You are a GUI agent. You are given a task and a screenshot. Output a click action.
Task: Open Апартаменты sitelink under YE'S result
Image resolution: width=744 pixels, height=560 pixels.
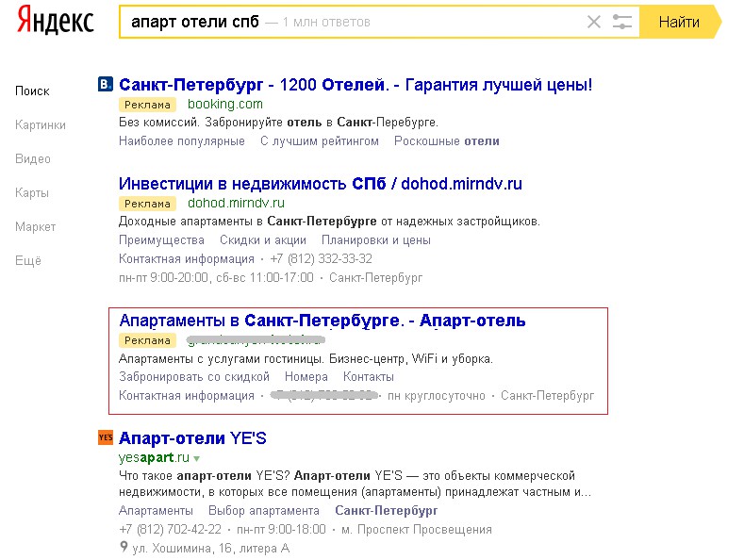156,511
